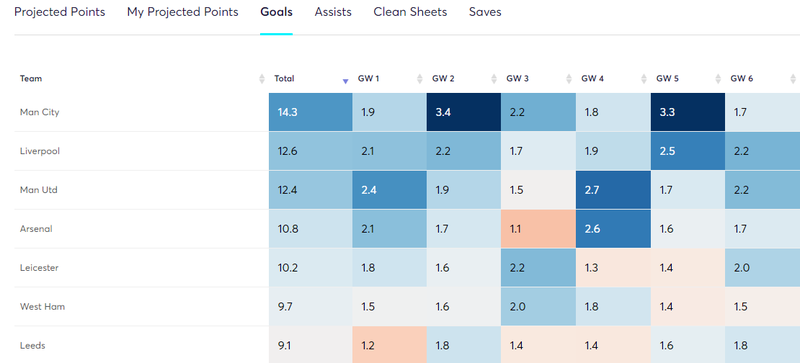This screenshot has height=363, width=800.
Task: Sort by GW 2 arrows
Action: click(494, 79)
